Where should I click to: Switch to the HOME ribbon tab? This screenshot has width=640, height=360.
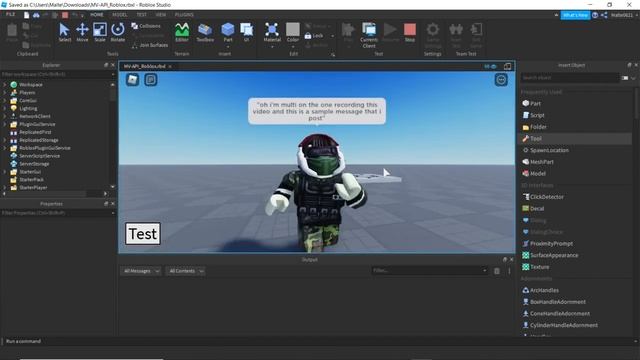pos(97,15)
